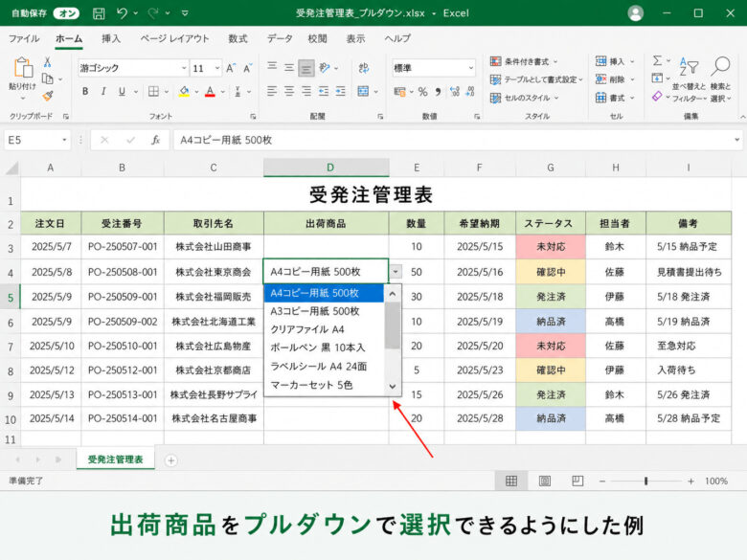
Task: Choose ボールペン 黒 10本入 from the list
Action: [x=324, y=347]
